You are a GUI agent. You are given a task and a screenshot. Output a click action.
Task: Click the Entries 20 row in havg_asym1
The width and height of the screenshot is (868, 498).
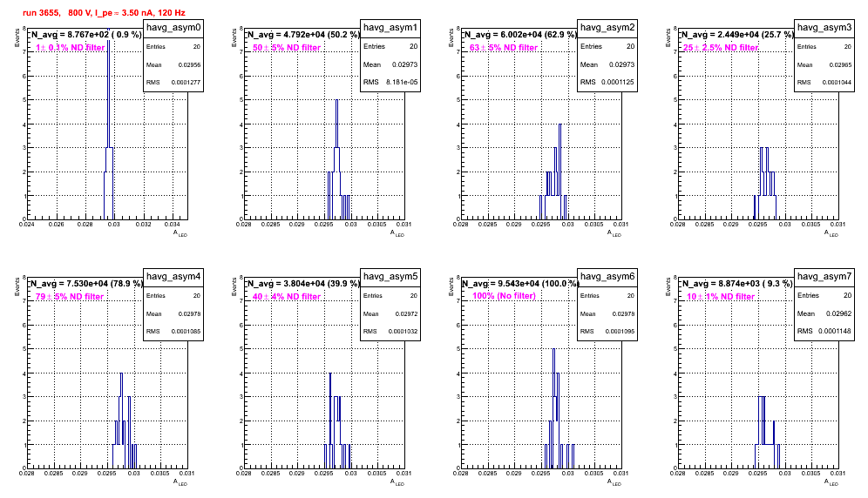coord(390,46)
